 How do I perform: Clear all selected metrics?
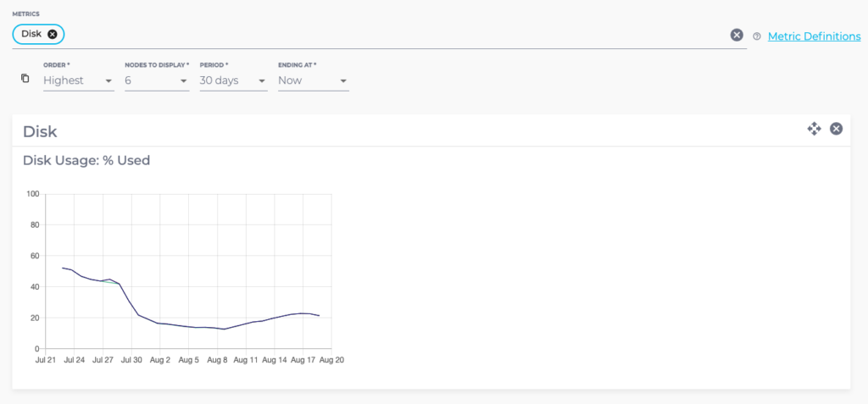737,35
